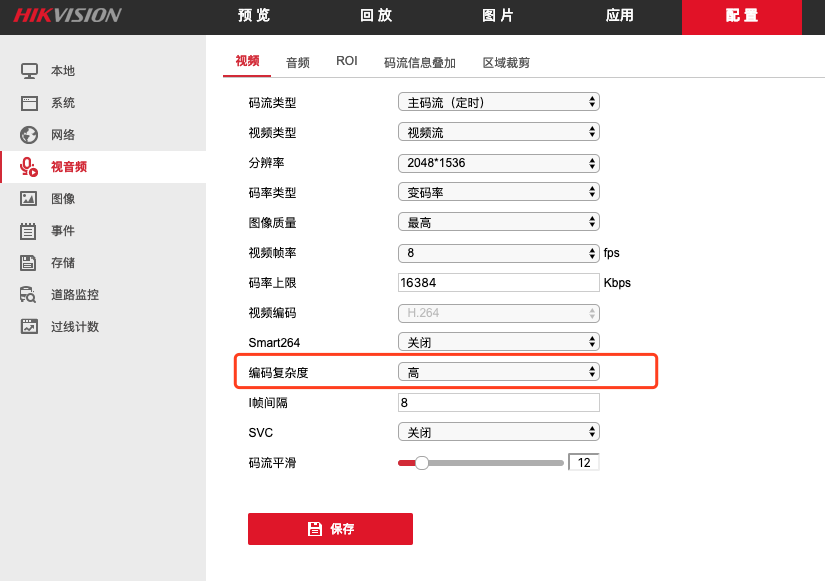This screenshot has height=581, width=825.
Task: Open the Smart264 dropdown
Action: (x=498, y=342)
